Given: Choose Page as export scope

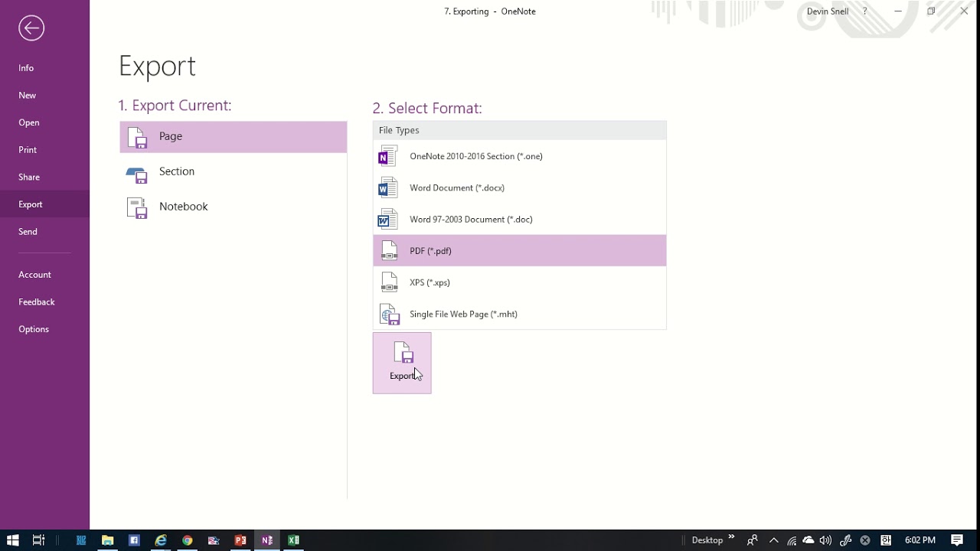Looking at the screenshot, I should [234, 137].
